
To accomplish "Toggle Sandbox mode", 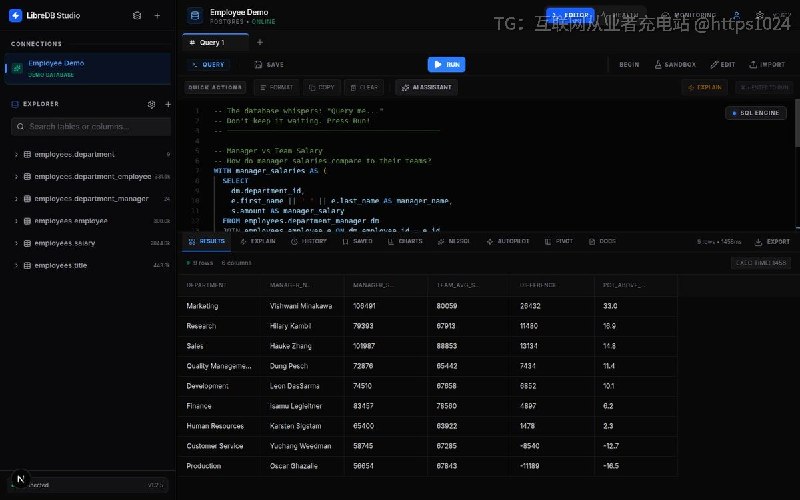I will [x=675, y=65].
